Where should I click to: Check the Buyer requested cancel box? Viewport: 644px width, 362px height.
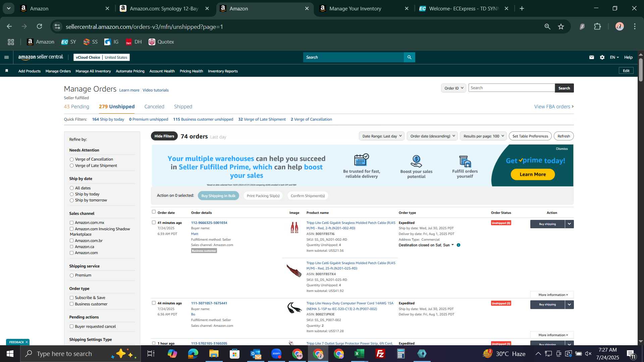tap(71, 326)
